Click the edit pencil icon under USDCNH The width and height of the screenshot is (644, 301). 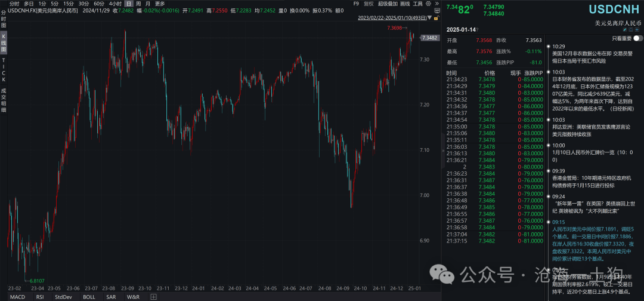pyautogui.click(x=625, y=30)
